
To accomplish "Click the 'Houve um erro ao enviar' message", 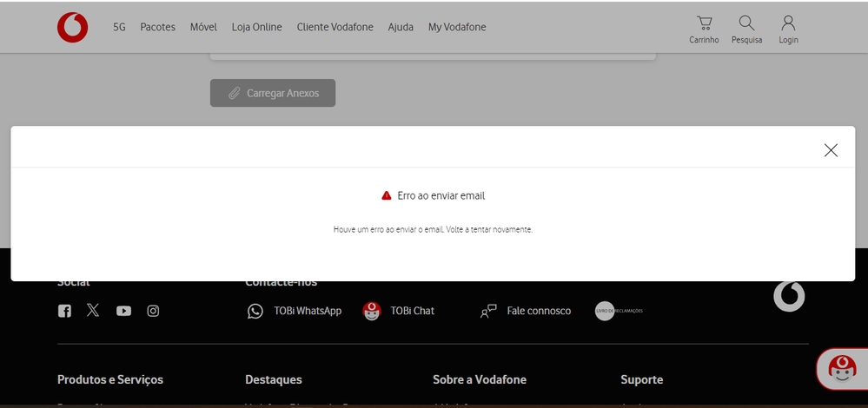I will [x=433, y=229].
